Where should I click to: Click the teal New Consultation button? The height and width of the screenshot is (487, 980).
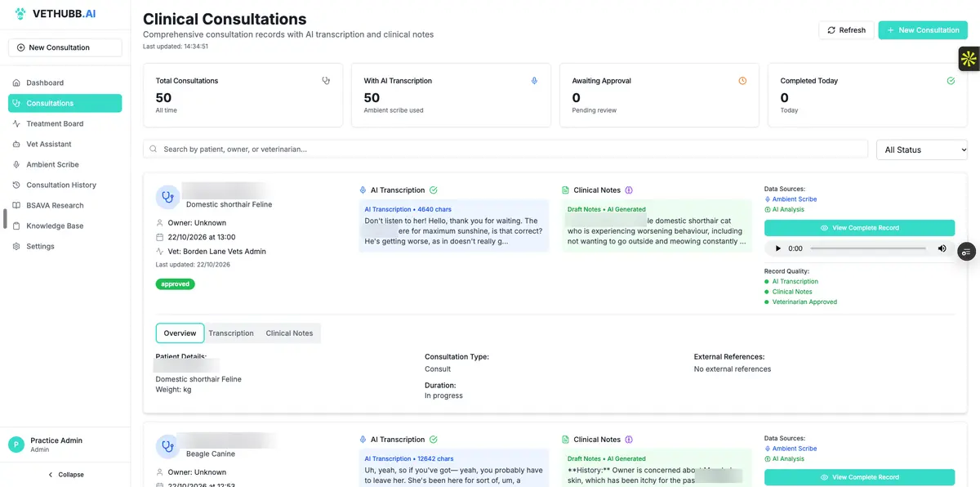coord(923,30)
